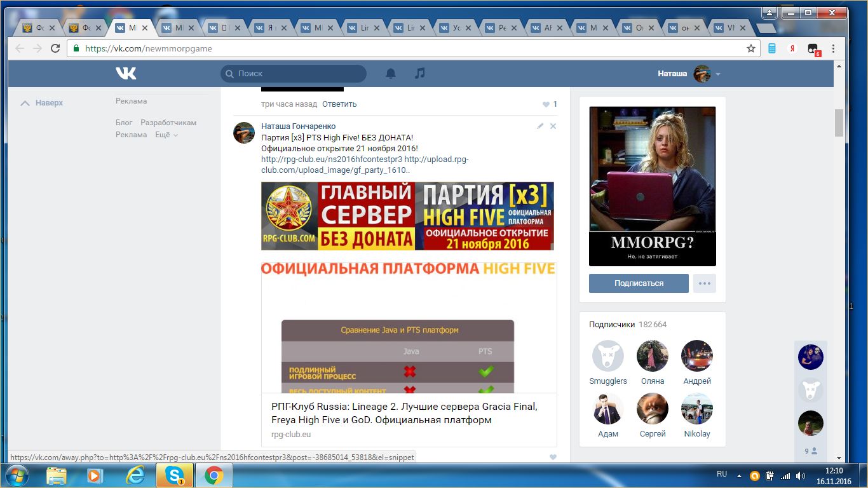Close the active МI tab
Image resolution: width=868 pixels, height=488 pixels.
tap(144, 28)
